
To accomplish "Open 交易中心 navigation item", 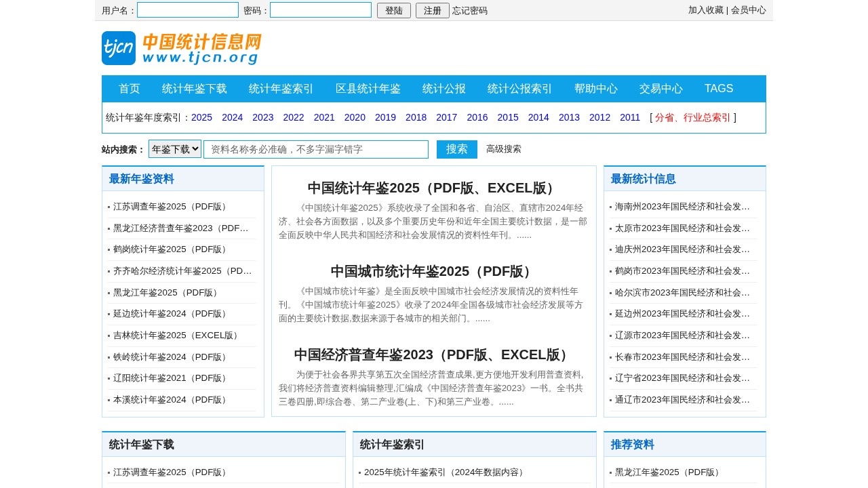I will click(661, 89).
